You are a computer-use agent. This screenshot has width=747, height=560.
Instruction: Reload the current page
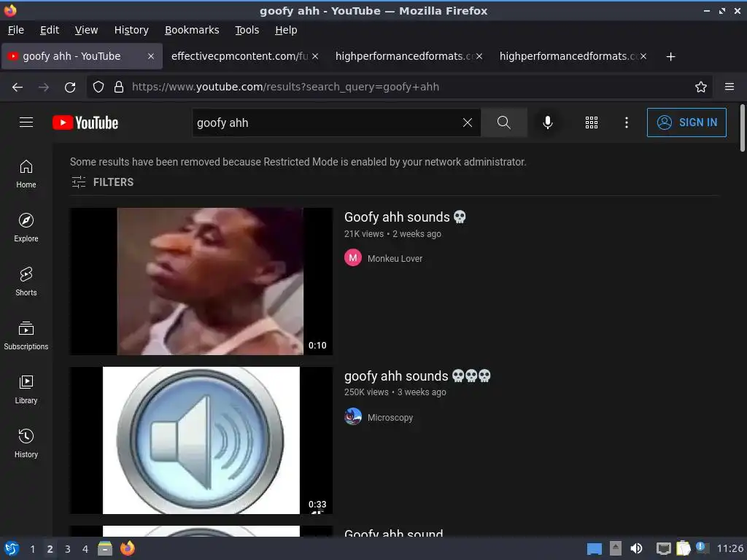click(x=70, y=87)
